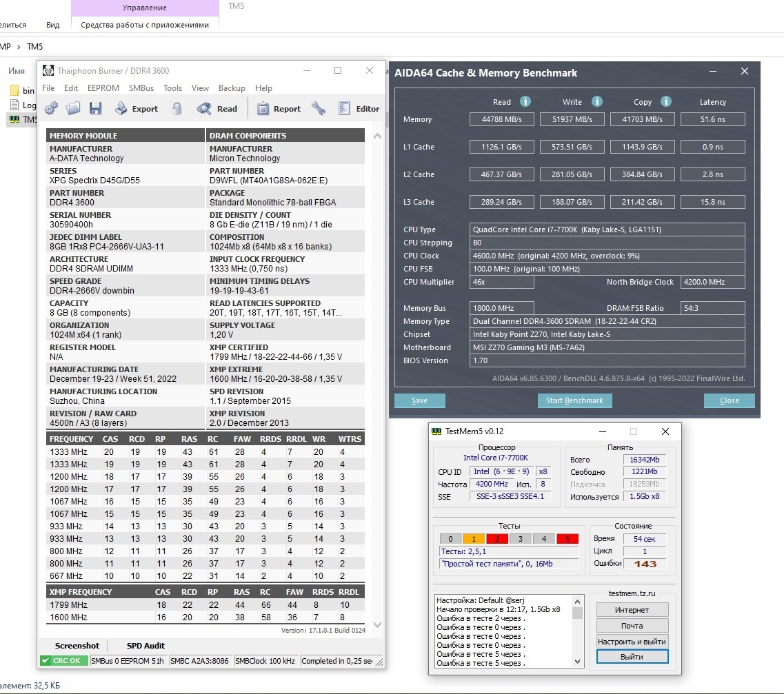Open the Edit menu in Thaiphoon Burner
The image size is (784, 694).
71,88
